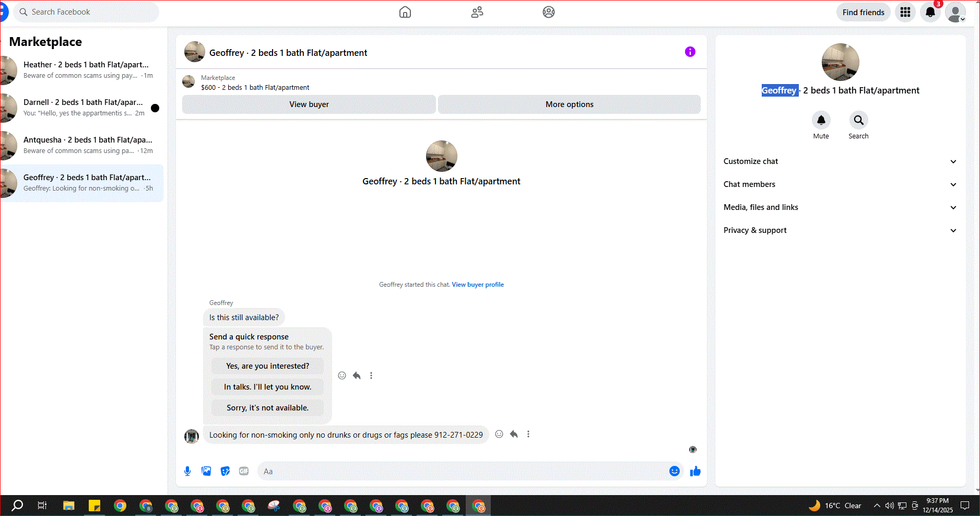Open the Groups icon in top bar
The height and width of the screenshot is (516, 980).
pos(549,12)
